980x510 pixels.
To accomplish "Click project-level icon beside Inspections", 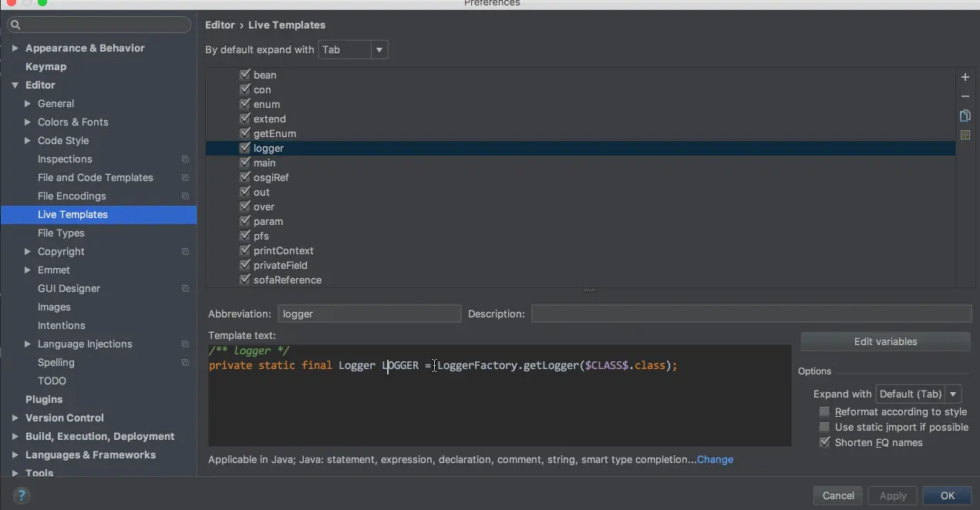I will [x=185, y=159].
